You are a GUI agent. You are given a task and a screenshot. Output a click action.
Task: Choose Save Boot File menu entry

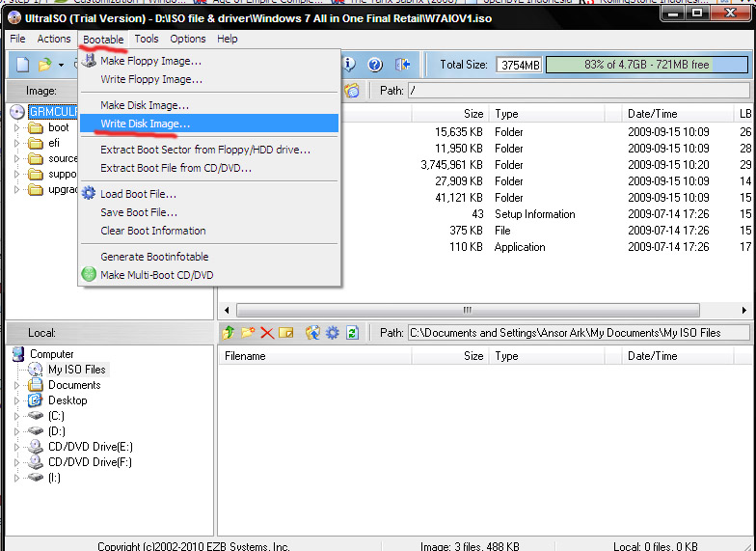point(209,212)
